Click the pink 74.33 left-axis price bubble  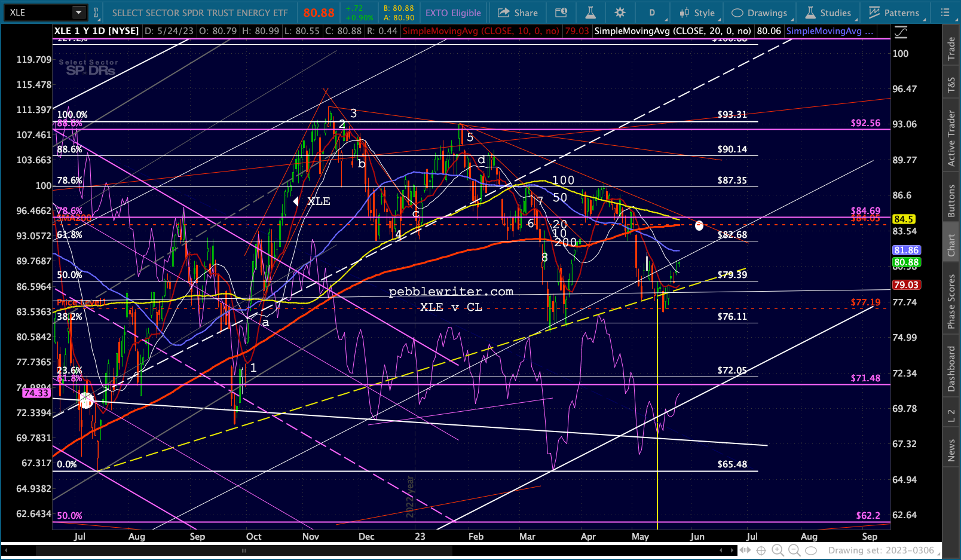click(36, 393)
